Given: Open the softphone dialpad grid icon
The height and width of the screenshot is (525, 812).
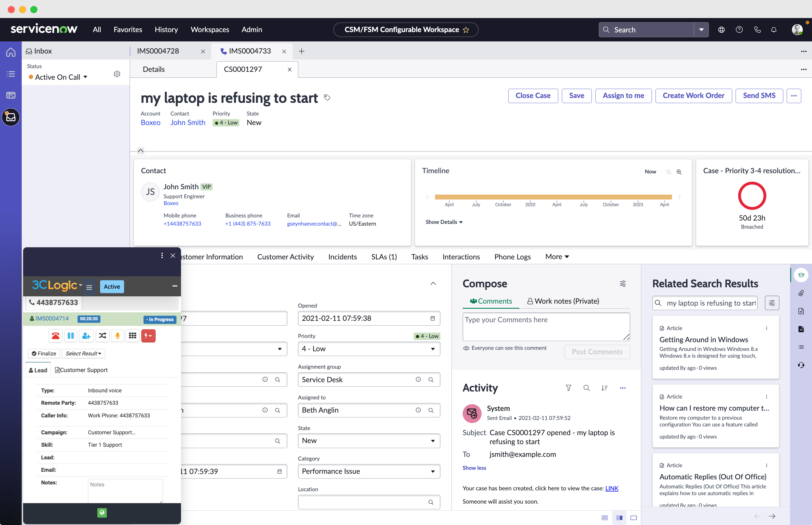Looking at the screenshot, I should point(133,336).
